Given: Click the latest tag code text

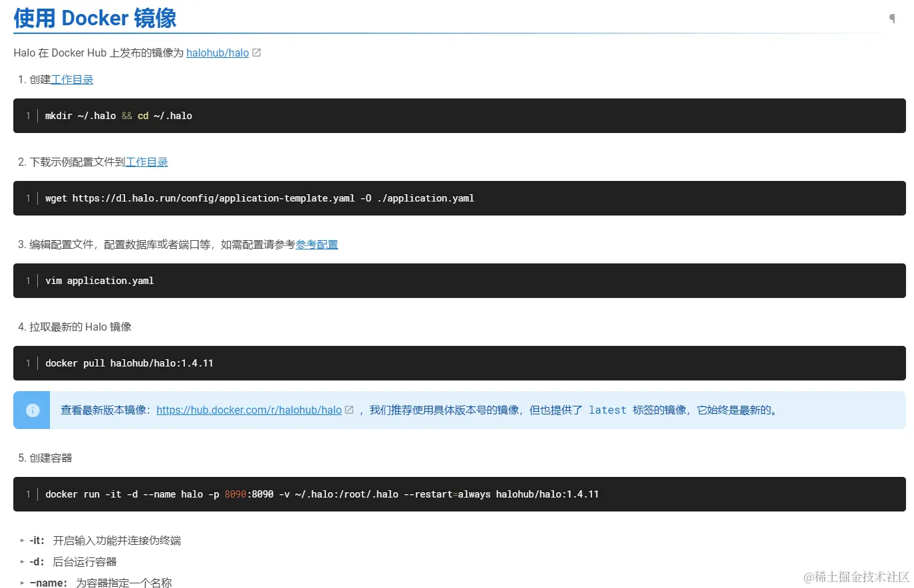Looking at the screenshot, I should [607, 410].
